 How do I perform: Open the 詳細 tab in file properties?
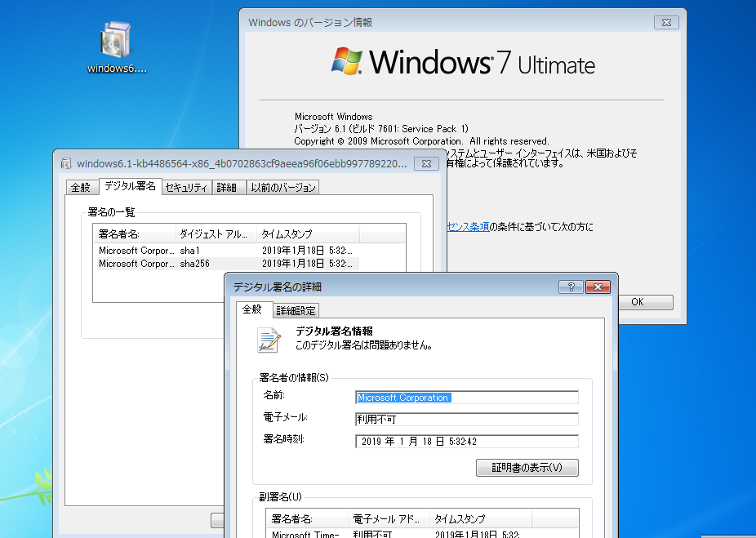tap(226, 187)
